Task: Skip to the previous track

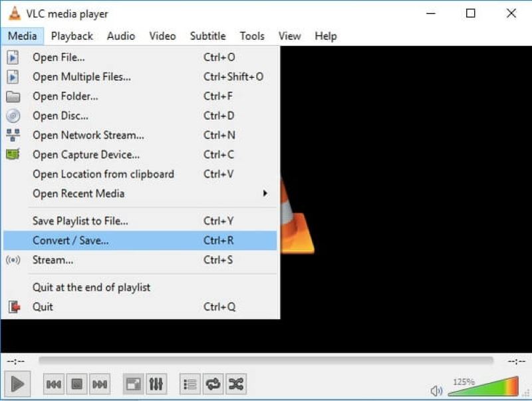Action: [x=53, y=384]
